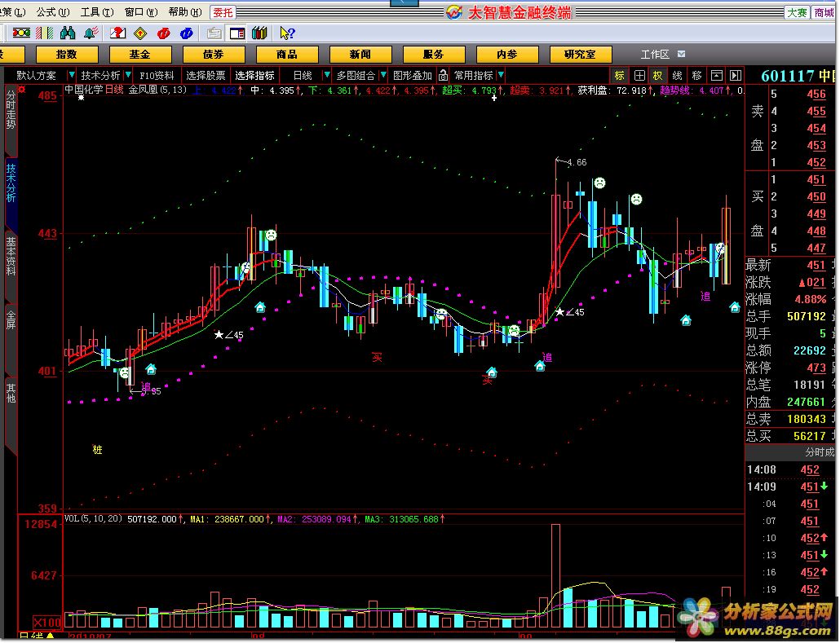Expand the 多图组合 dropdown arrow
This screenshot has width=840, height=643.
pos(383,76)
